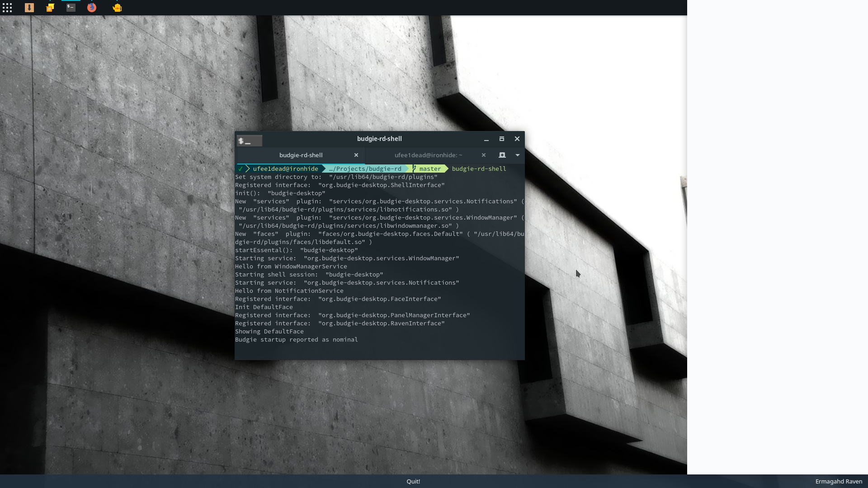Click the terminal icon in top panel
Image resolution: width=868 pixels, height=488 pixels.
point(71,8)
